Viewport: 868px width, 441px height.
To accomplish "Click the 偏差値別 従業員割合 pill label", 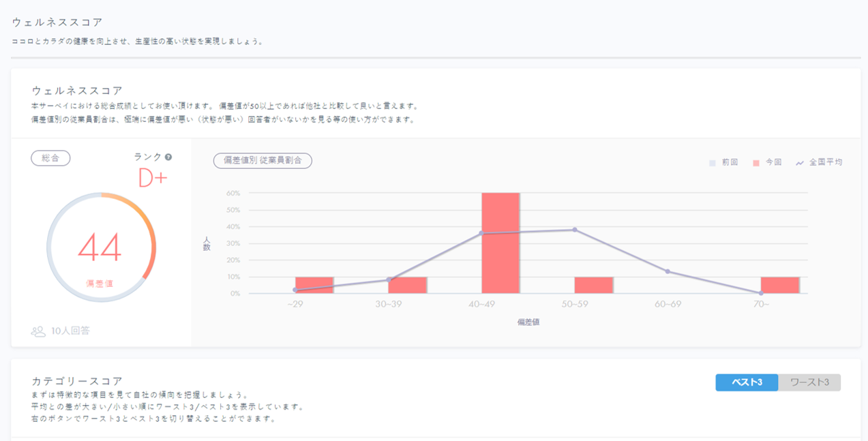I will [x=263, y=161].
